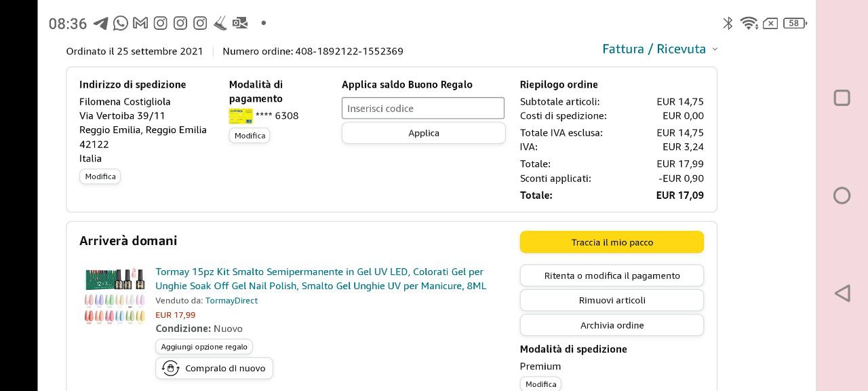Image resolution: width=868 pixels, height=391 pixels.
Task: Click Modifica under payment method
Action: click(250, 136)
